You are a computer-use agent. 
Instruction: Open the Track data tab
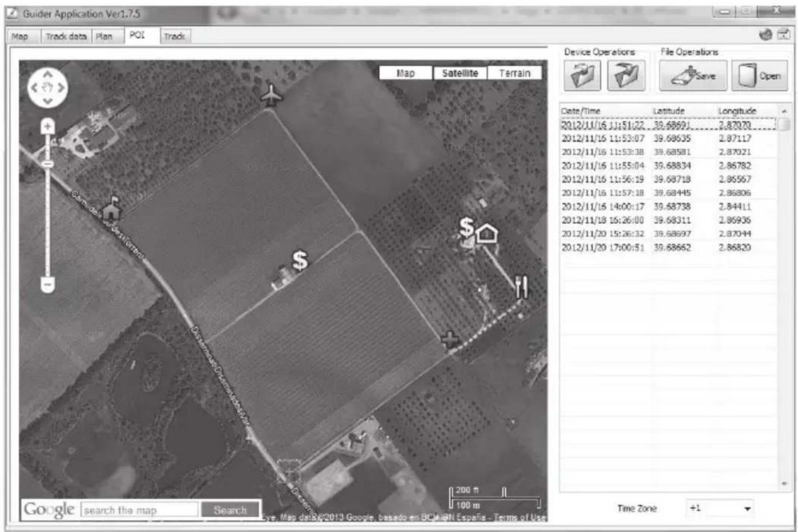(x=66, y=37)
